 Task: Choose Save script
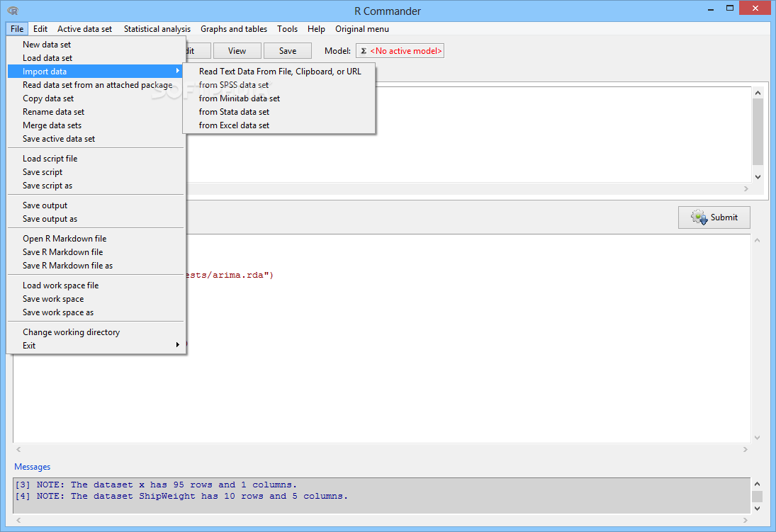click(96, 171)
